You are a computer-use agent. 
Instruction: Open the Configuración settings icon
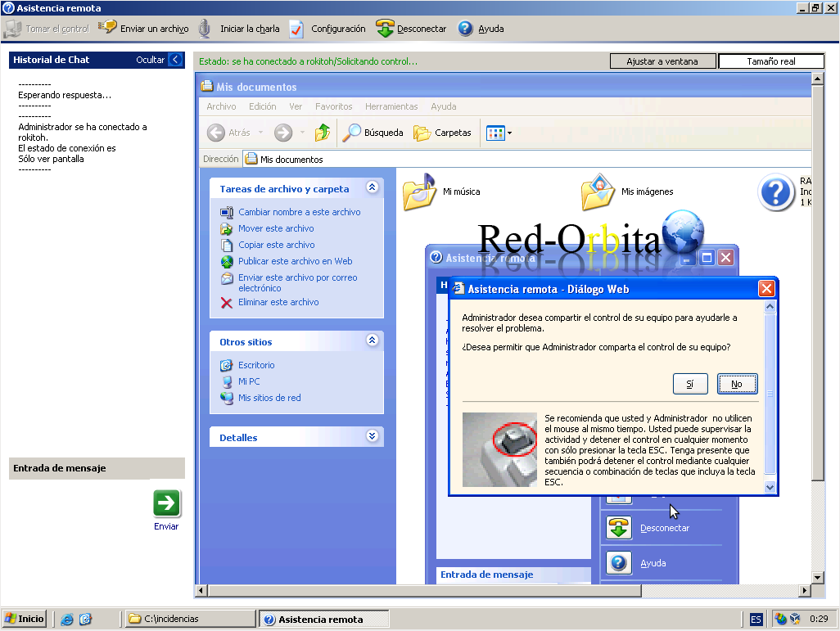pos(296,29)
